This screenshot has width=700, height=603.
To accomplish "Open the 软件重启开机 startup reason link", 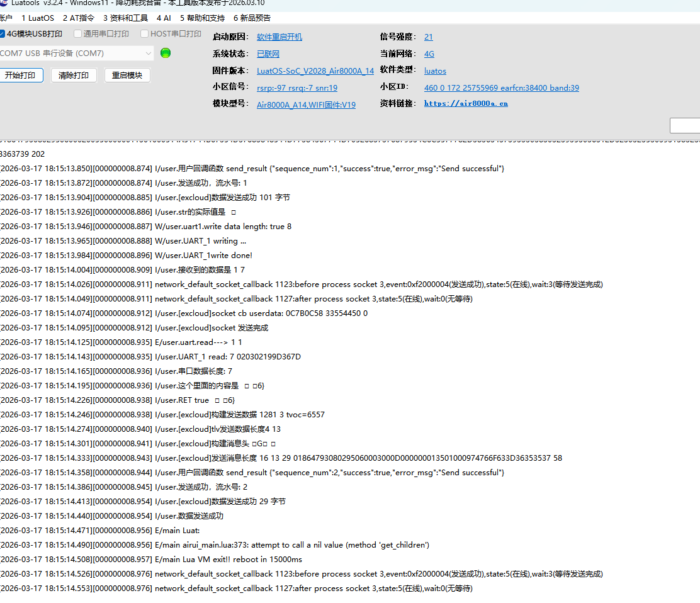I will point(279,37).
